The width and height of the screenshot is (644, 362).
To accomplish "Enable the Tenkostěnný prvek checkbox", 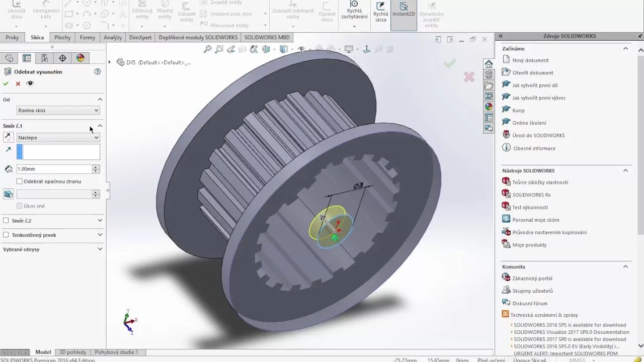I will click(6, 235).
